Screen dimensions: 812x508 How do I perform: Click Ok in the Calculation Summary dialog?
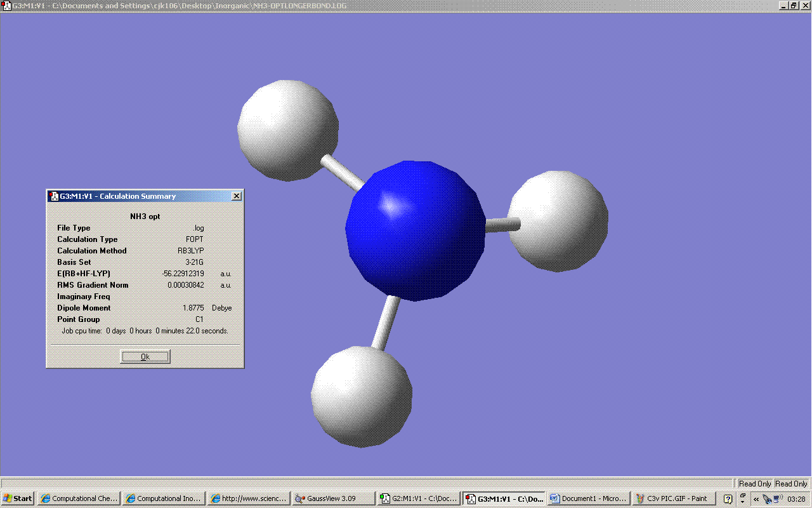145,357
